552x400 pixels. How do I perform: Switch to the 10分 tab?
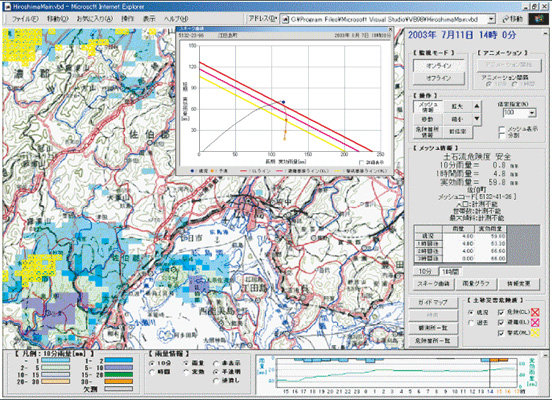tap(425, 271)
